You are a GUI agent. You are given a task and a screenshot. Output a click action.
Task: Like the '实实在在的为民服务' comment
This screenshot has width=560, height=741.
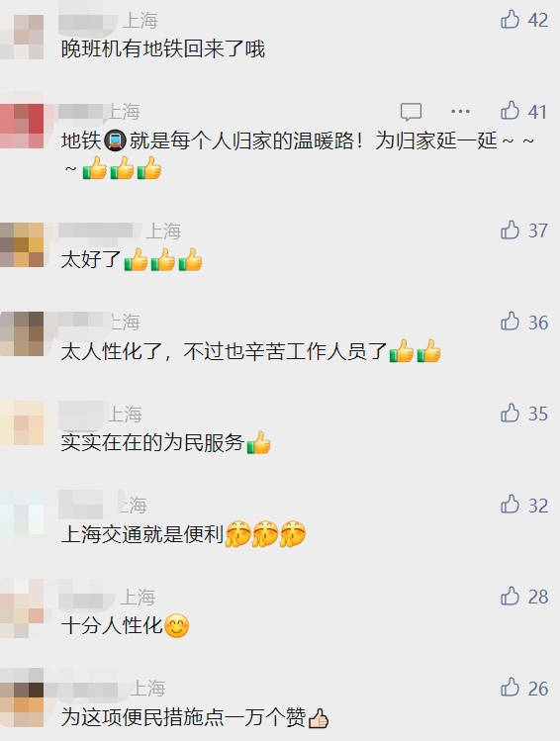pyautogui.click(x=510, y=413)
